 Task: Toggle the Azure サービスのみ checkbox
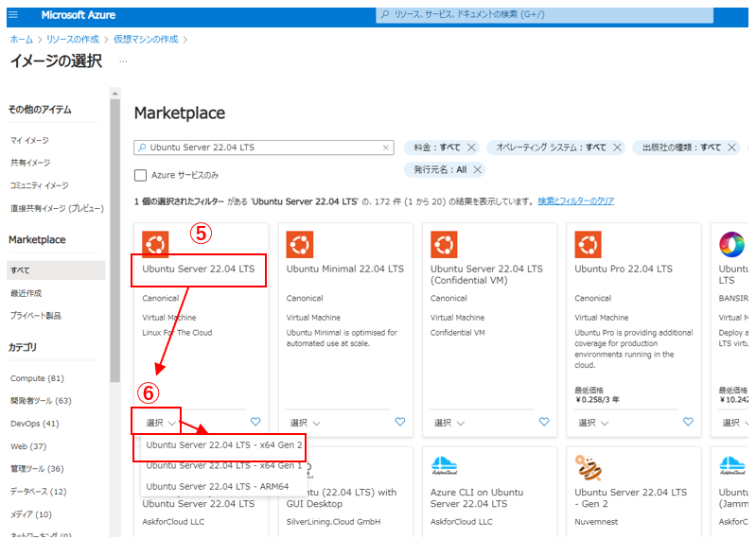click(x=140, y=175)
